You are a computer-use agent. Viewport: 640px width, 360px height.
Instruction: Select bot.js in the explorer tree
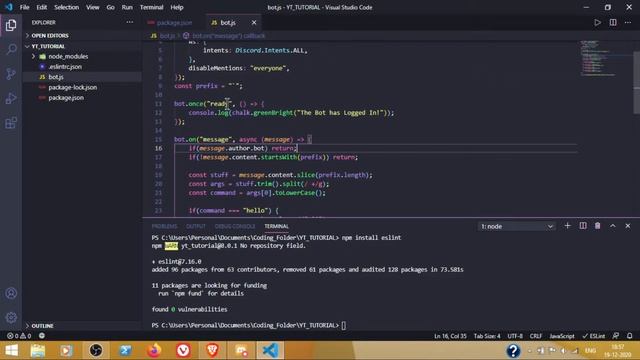pyautogui.click(x=56, y=77)
